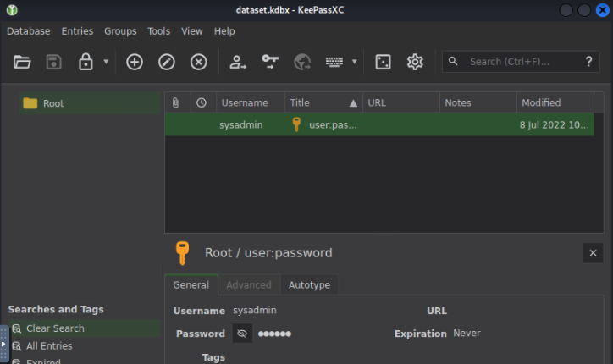Add a new entry with plus icon
613x364 pixels.
[x=135, y=62]
